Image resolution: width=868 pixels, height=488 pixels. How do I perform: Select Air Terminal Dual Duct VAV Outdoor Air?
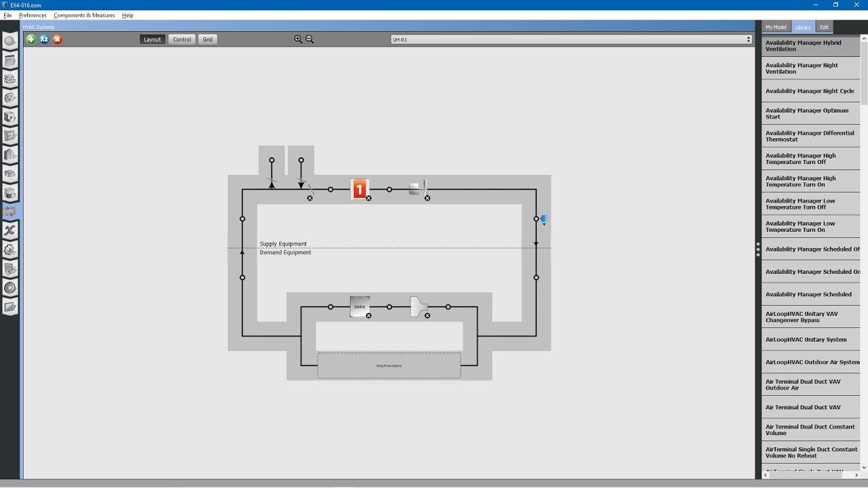pyautogui.click(x=811, y=384)
